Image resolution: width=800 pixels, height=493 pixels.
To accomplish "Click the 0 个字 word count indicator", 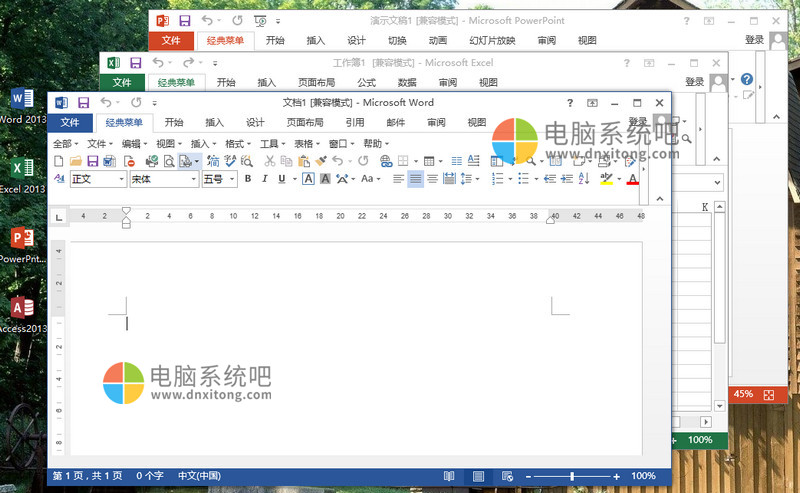I will pyautogui.click(x=149, y=476).
